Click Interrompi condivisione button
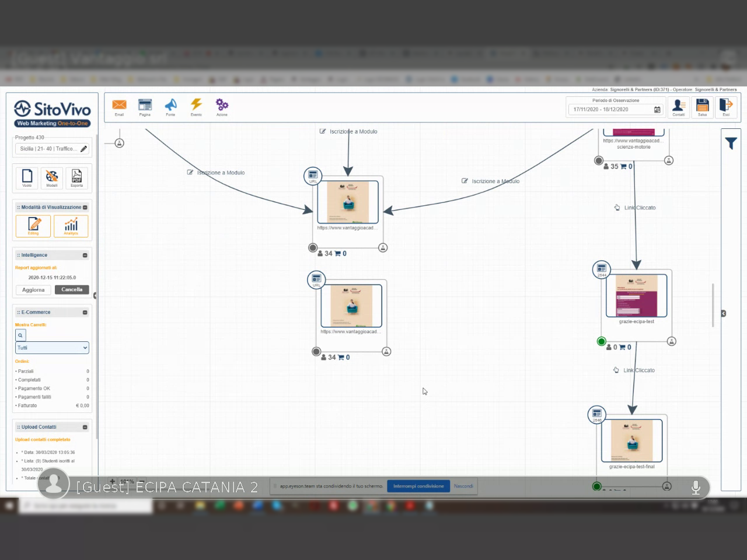Viewport: 747px width, 560px height. (418, 486)
